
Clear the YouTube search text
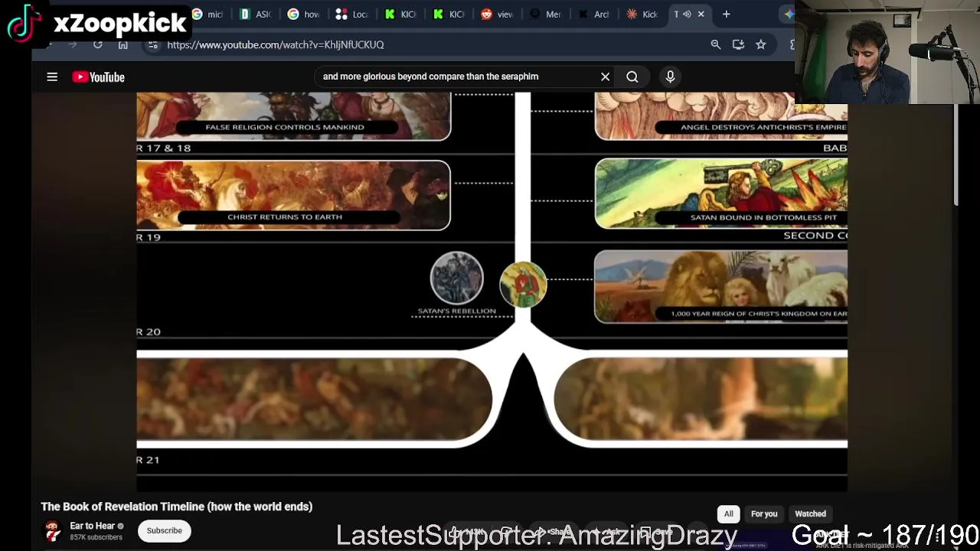pyautogui.click(x=605, y=77)
